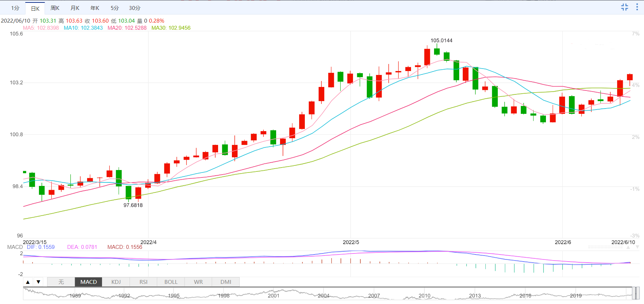The image size is (644, 304).
Task: Switch the indicator to KDJ
Action: tap(116, 282)
